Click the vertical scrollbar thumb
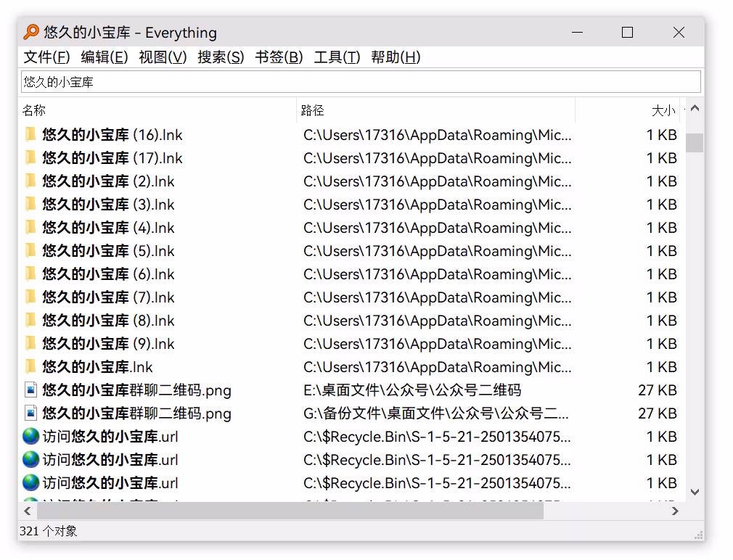This screenshot has height=560, width=733. coord(695,143)
